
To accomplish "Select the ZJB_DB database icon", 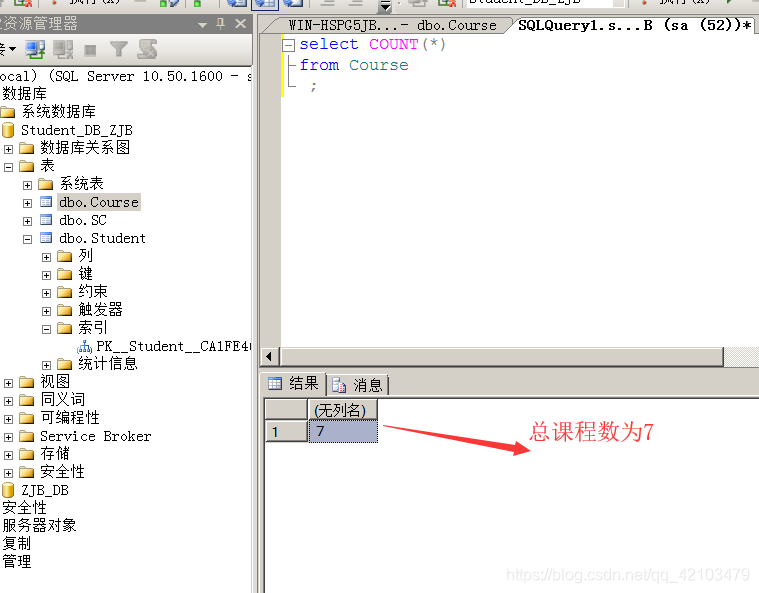I will point(8,490).
